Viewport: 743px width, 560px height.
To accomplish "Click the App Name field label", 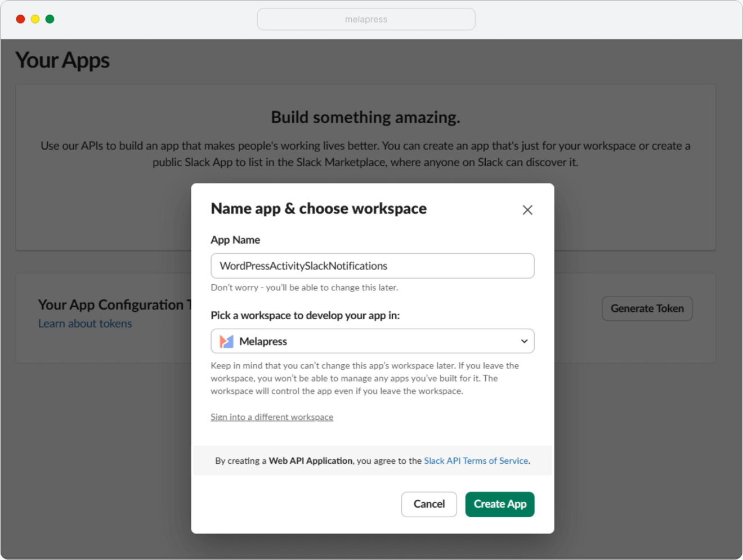I will point(235,240).
